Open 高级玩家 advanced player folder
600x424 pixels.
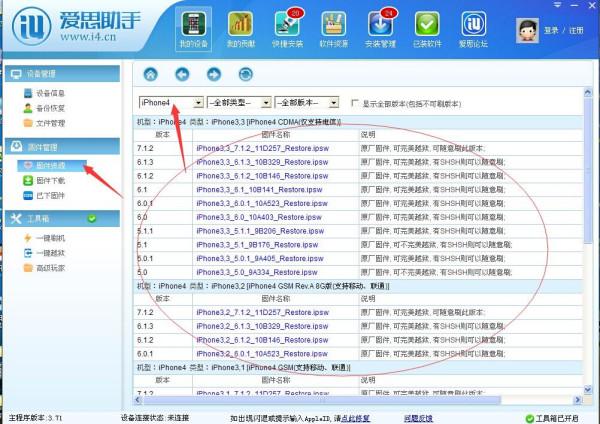[44, 268]
